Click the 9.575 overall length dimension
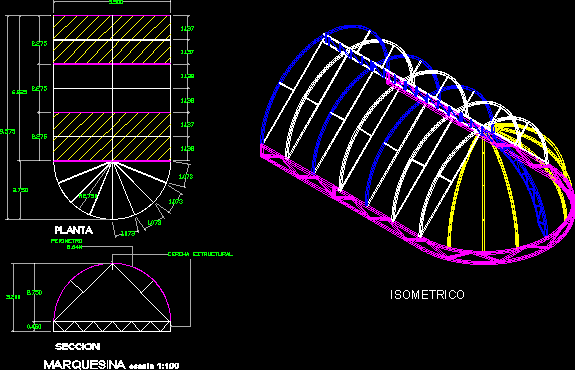The height and width of the screenshot is (370, 575). (7, 132)
